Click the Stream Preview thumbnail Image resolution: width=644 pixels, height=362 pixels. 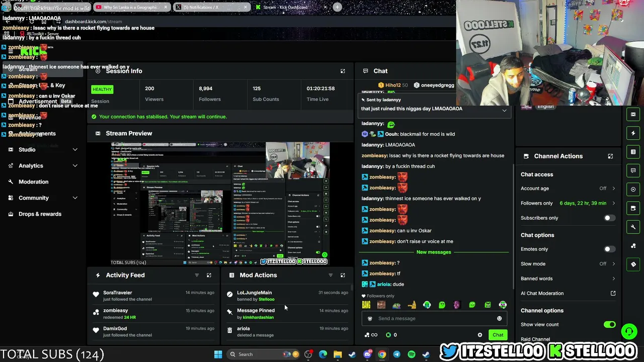click(x=220, y=204)
